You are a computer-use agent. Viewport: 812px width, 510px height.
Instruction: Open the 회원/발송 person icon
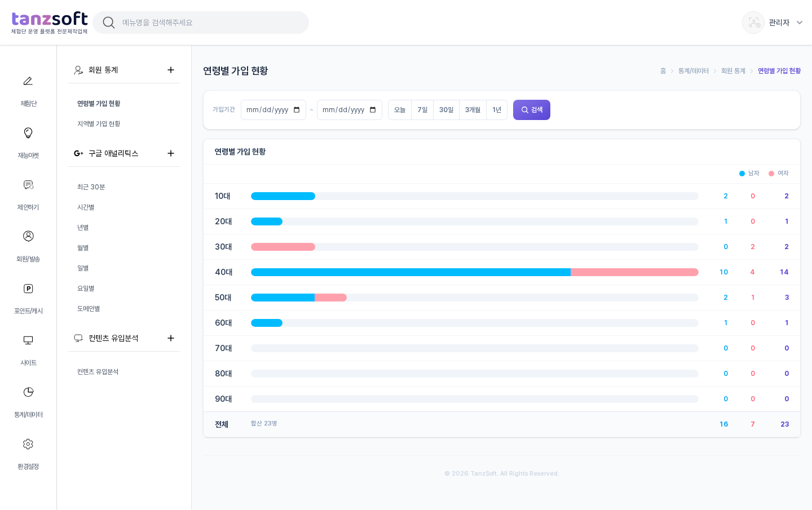(x=28, y=236)
